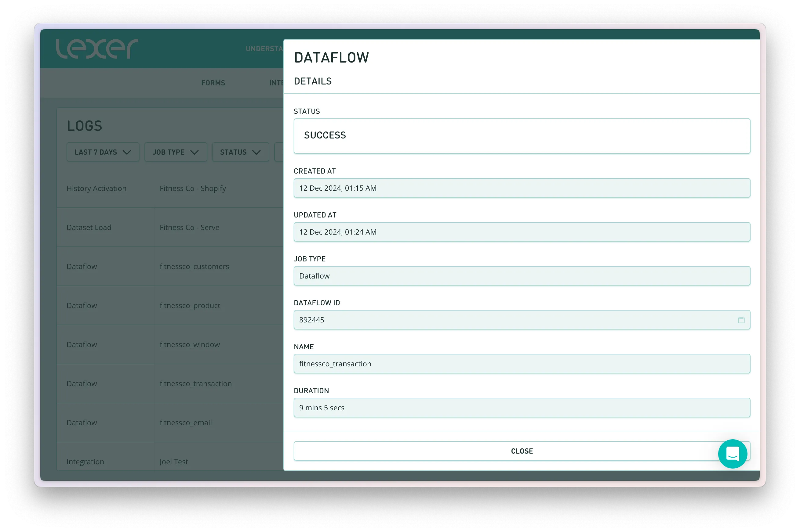Screen dimensions: 800x532
Task: Click the Job Type field showing Dataflow
Action: pyautogui.click(x=522, y=276)
